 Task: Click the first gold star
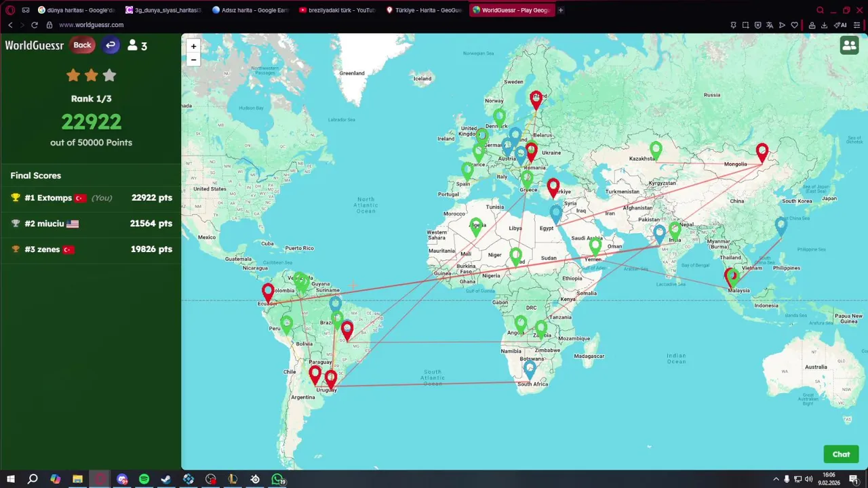pos(73,75)
